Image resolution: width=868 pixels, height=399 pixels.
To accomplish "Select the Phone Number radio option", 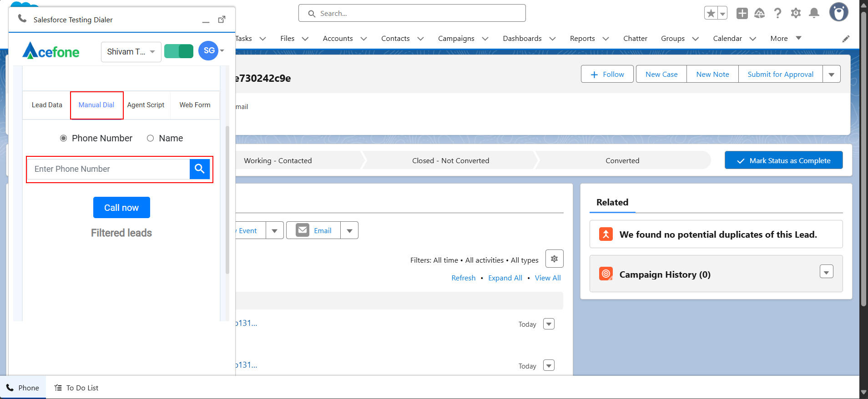I will [64, 138].
